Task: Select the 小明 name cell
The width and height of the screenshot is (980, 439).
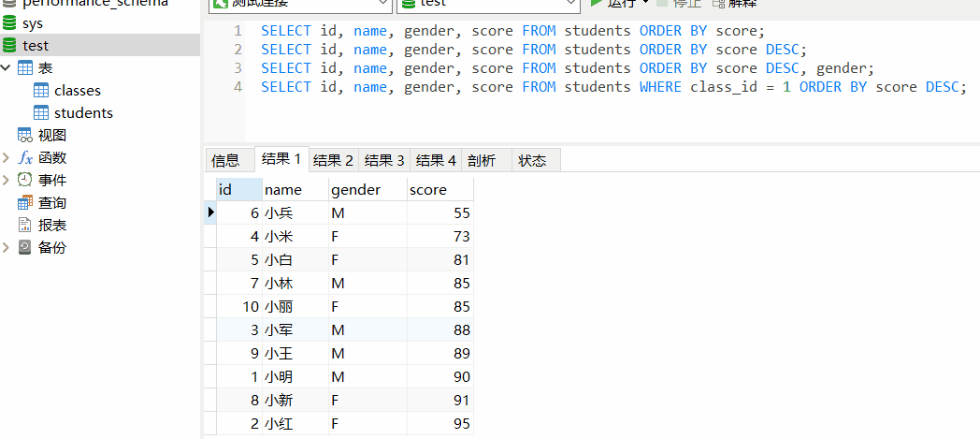Action: click(x=295, y=376)
